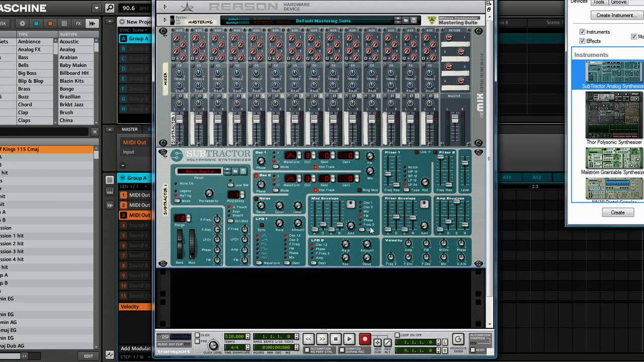Click the Create button
644x362 pixels.
[x=618, y=212]
